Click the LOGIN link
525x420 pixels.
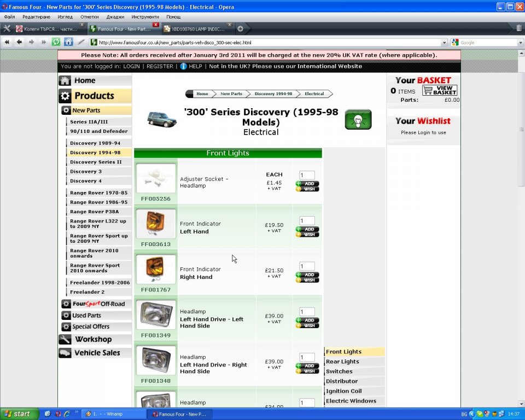click(131, 66)
